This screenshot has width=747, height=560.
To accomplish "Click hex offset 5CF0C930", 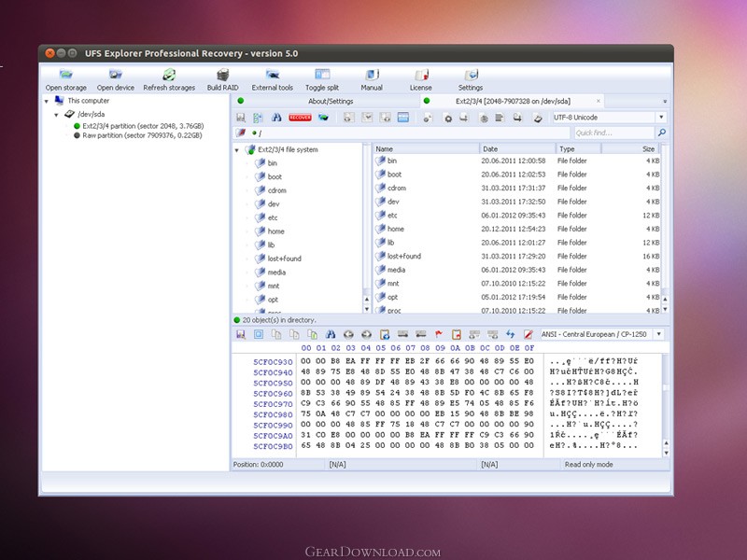I will [x=273, y=362].
